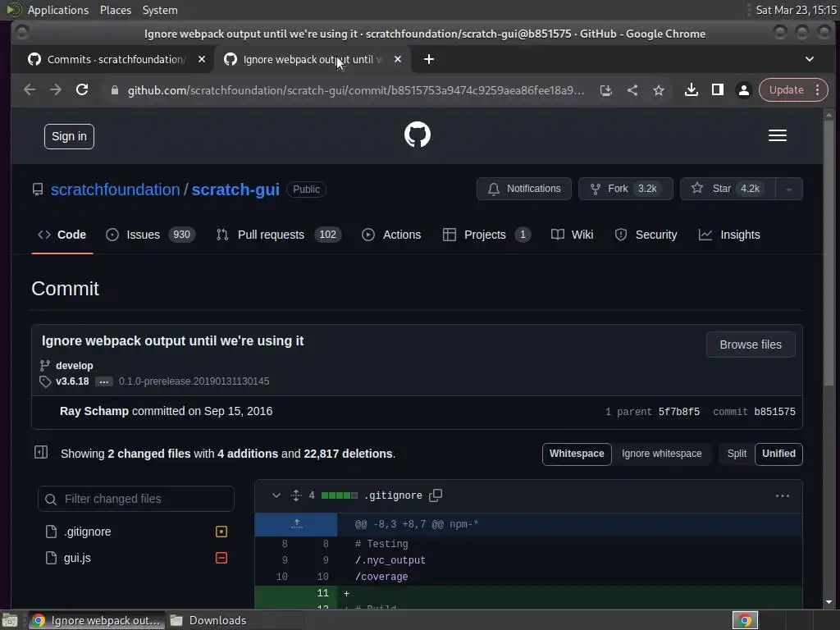This screenshot has height=630, width=840.
Task: Close the Commits scratchfoundation tab
Action: [x=202, y=59]
